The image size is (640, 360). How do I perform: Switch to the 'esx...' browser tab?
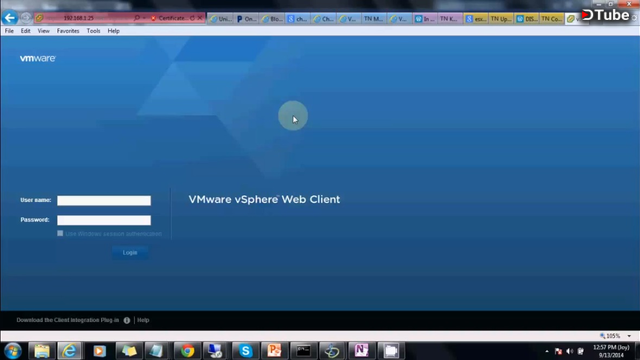(x=476, y=19)
